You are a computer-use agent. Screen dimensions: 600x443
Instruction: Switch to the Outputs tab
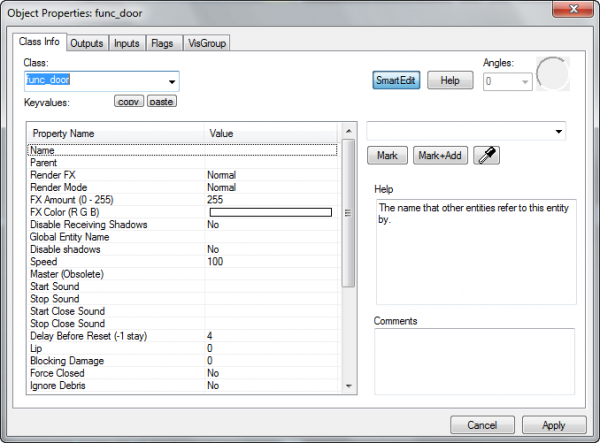pyautogui.click(x=87, y=44)
